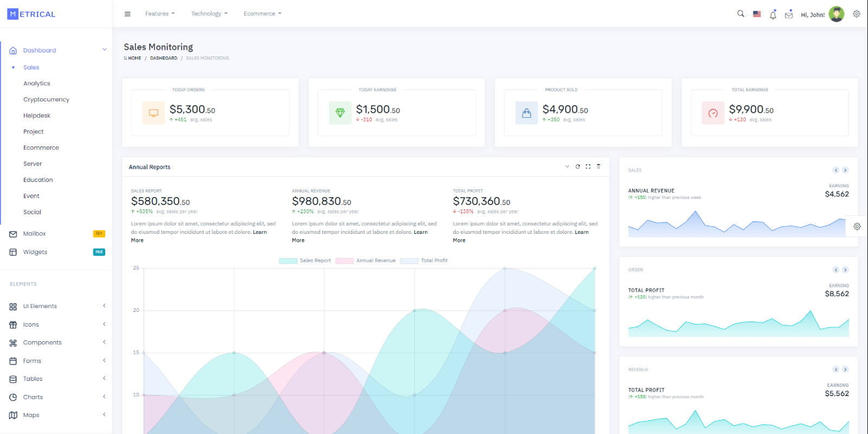This screenshot has width=868, height=434.
Task: Open the mail envelope icon in header
Action: pos(789,15)
